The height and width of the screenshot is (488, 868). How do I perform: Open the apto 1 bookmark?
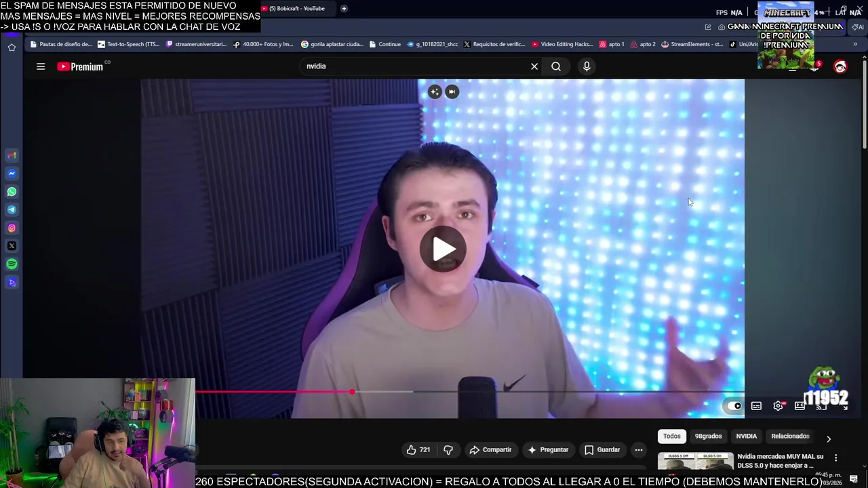coord(612,44)
